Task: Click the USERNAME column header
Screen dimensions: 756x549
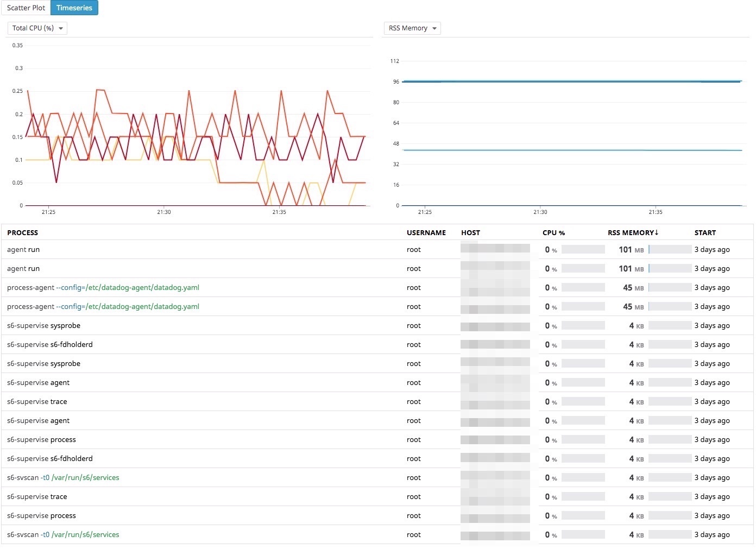Action: (426, 233)
